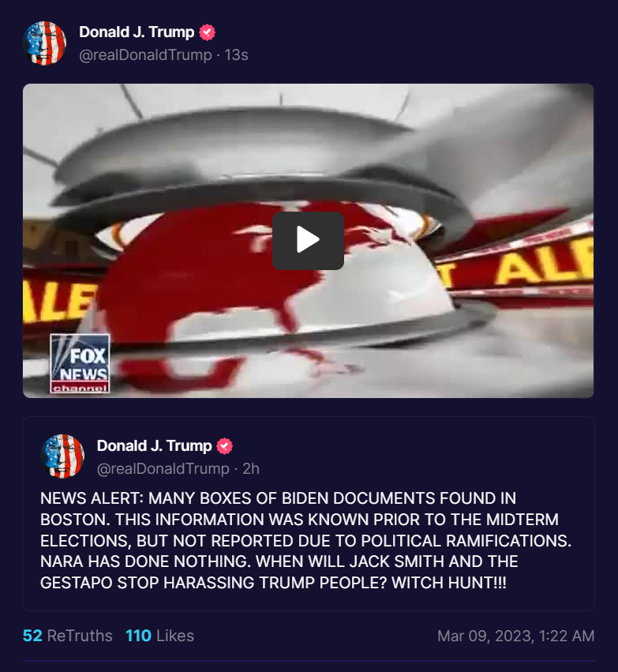Open the quoted post's profile avatar
Screen dimensions: 618x672
pos(62,456)
